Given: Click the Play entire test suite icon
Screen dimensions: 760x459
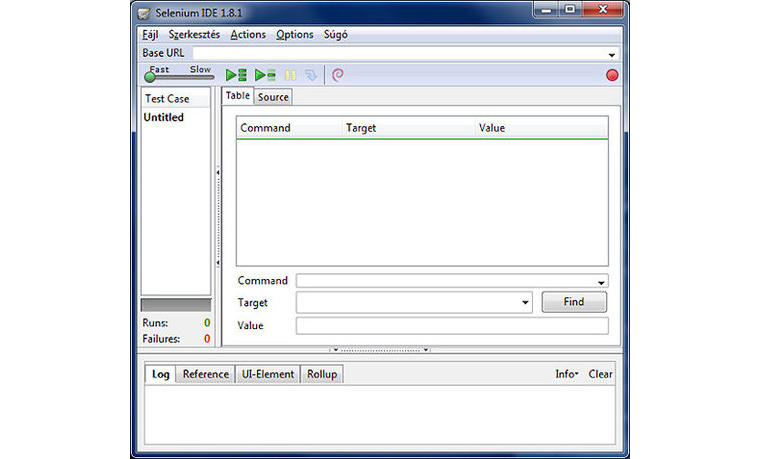Looking at the screenshot, I should [236, 75].
